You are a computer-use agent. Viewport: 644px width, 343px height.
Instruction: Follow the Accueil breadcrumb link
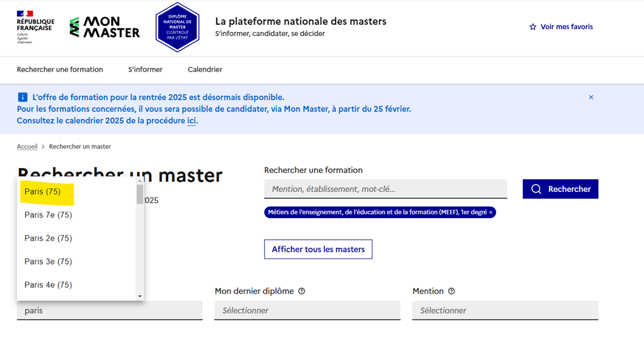click(27, 147)
